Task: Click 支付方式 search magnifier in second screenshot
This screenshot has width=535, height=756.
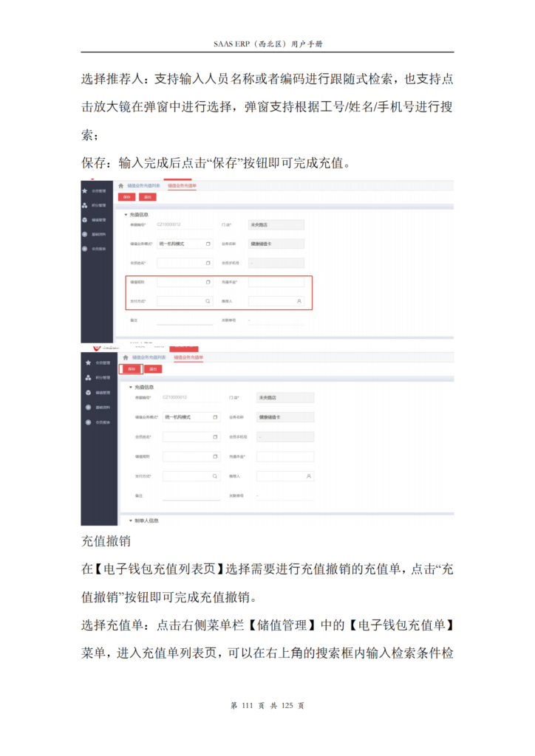Action: coord(215,476)
